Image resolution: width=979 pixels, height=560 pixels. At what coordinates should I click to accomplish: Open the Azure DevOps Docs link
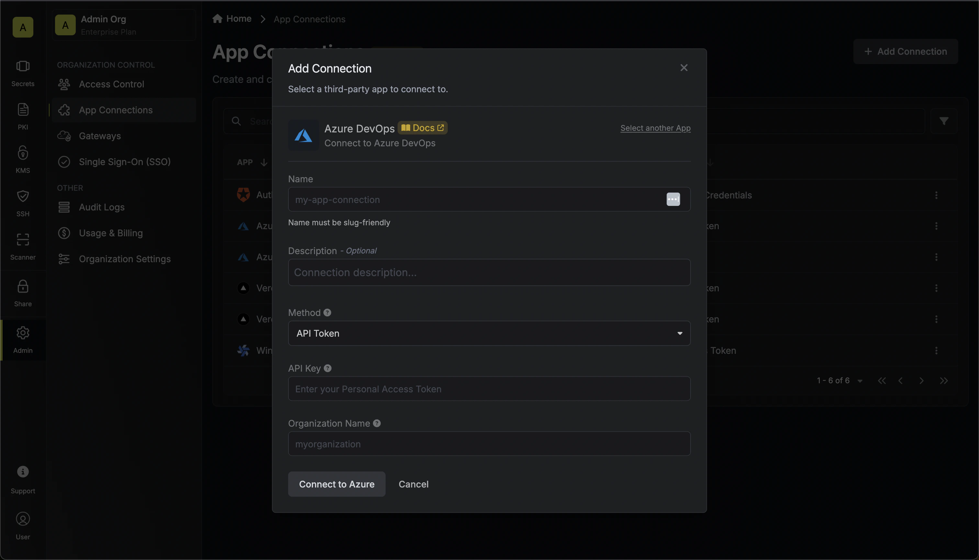(422, 128)
